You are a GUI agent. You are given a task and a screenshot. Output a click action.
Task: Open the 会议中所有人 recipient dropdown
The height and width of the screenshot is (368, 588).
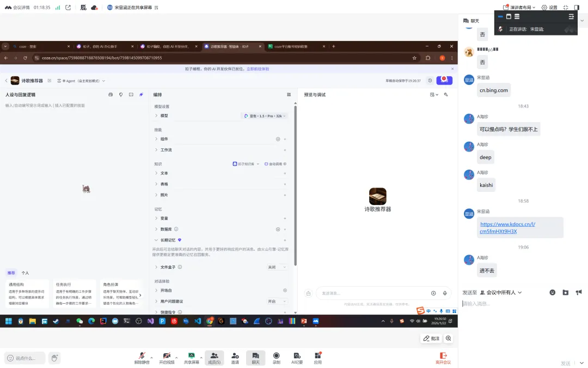point(501,292)
